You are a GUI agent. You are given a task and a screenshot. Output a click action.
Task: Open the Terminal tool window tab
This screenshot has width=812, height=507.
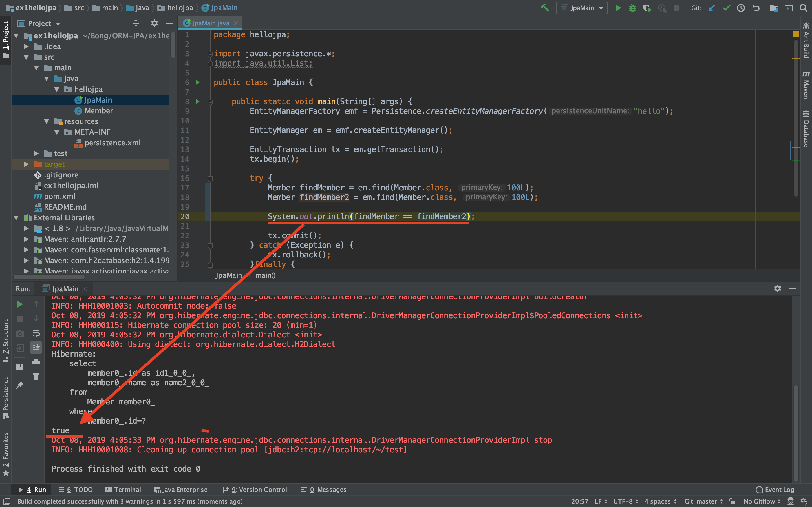[x=123, y=490]
